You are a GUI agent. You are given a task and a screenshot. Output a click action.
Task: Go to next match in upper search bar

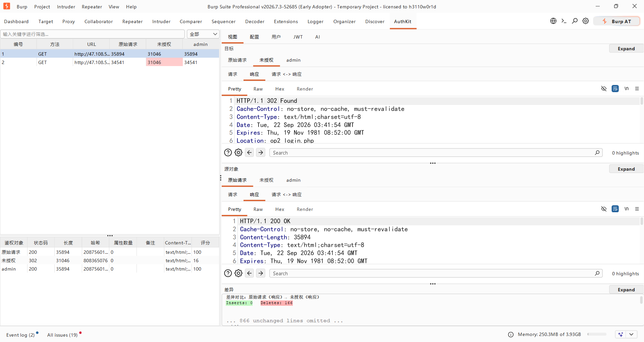click(261, 153)
